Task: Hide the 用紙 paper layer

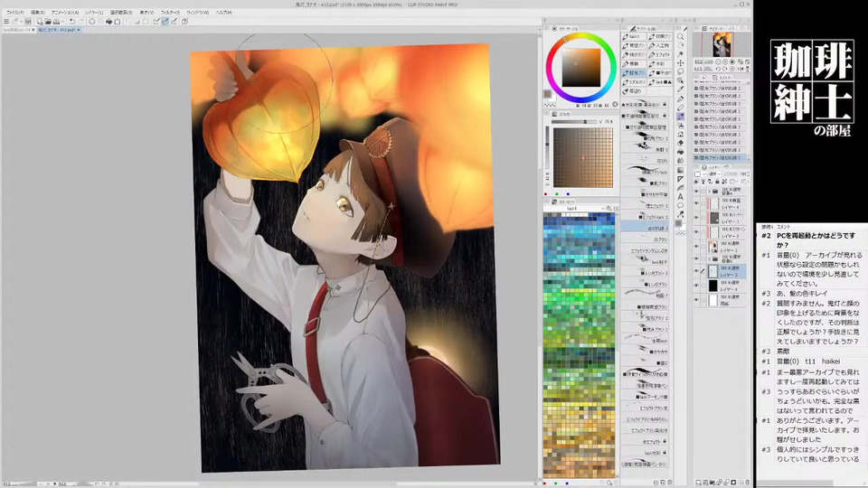Action: tap(696, 300)
